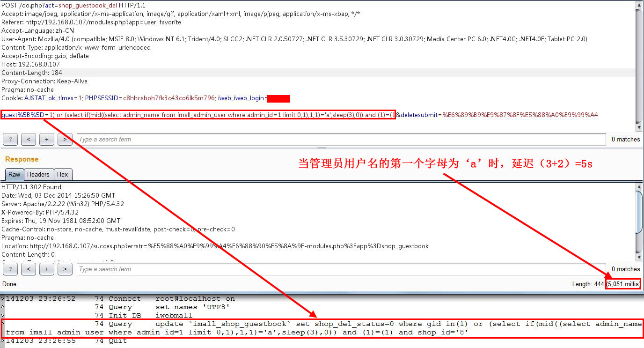The width and height of the screenshot is (644, 348).
Task: Click the HTTP/1.1 302 Found line
Action: [31, 187]
